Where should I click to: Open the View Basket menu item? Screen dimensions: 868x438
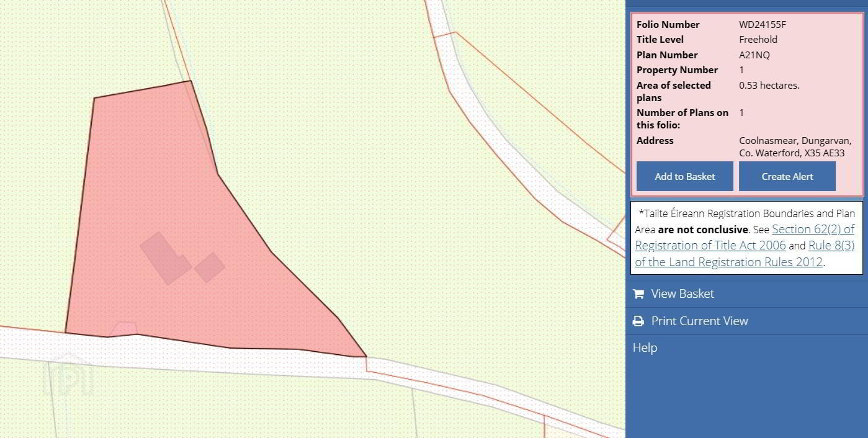(746, 294)
